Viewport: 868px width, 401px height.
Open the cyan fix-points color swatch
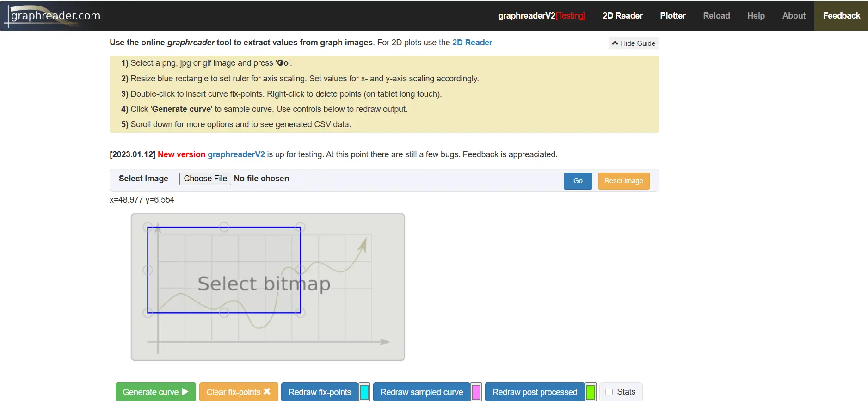tap(364, 392)
